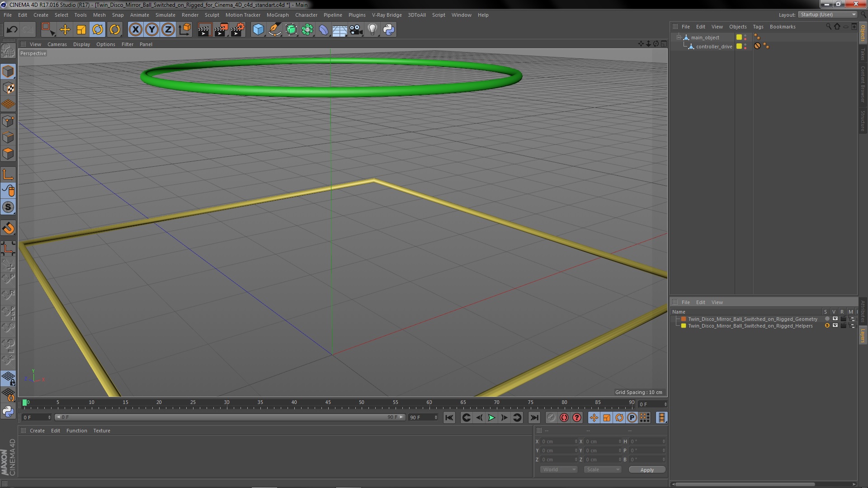
Task: Select the Live Selection tool
Action: [x=48, y=30]
